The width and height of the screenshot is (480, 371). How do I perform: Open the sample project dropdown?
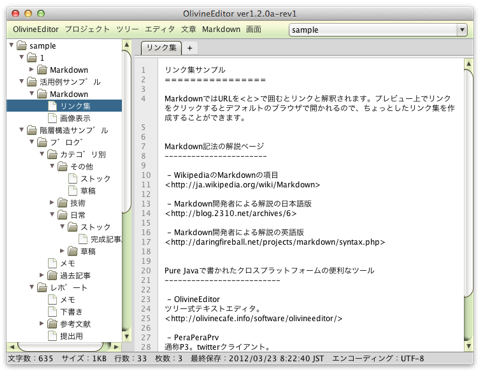[462, 30]
